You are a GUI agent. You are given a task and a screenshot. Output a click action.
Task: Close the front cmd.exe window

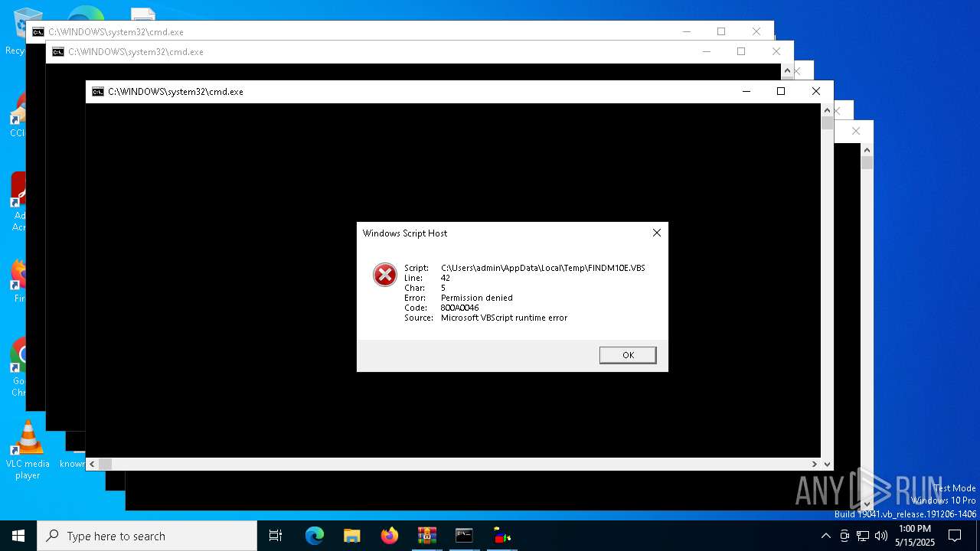tap(816, 92)
